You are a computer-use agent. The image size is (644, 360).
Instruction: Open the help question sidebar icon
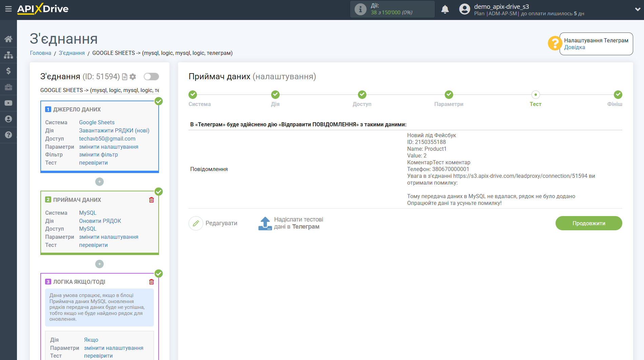point(8,135)
